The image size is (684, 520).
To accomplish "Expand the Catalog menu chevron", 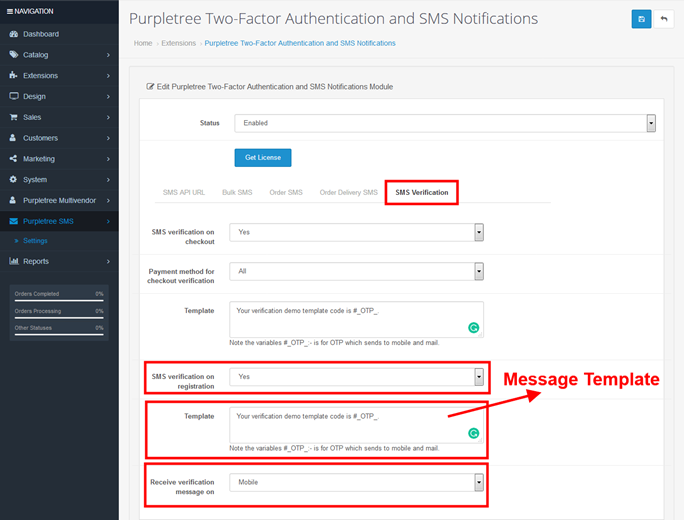I will tap(108, 55).
